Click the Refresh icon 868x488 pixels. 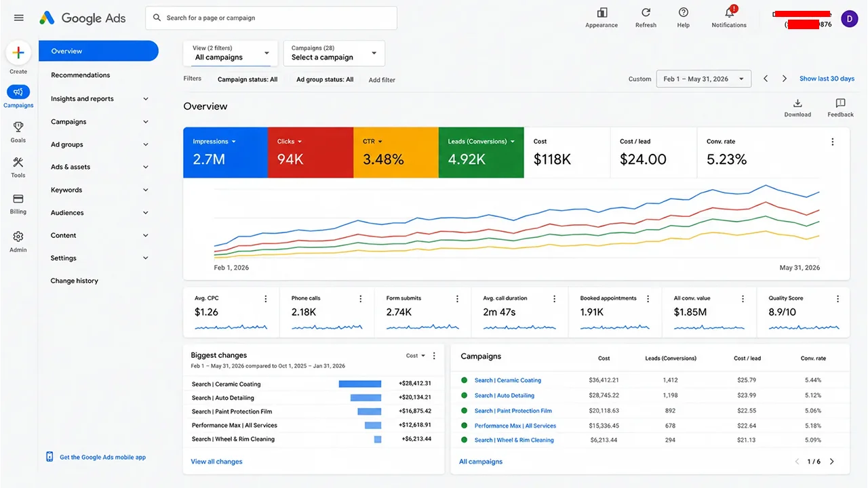646,13
